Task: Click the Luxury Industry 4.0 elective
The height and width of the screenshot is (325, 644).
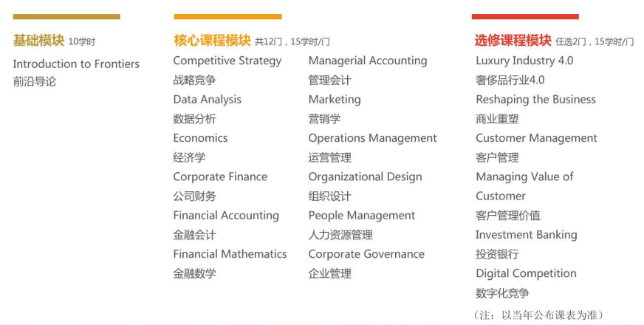Action: click(524, 61)
